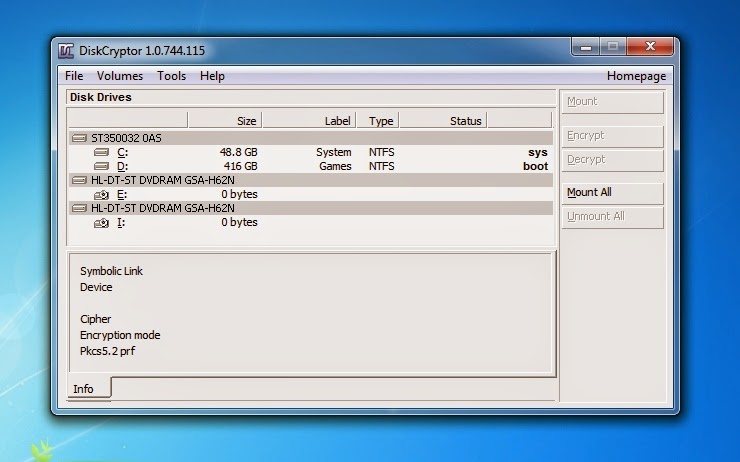Viewport: 740px width, 462px height.
Task: Click the 416 GB size value
Action: pyautogui.click(x=241, y=166)
